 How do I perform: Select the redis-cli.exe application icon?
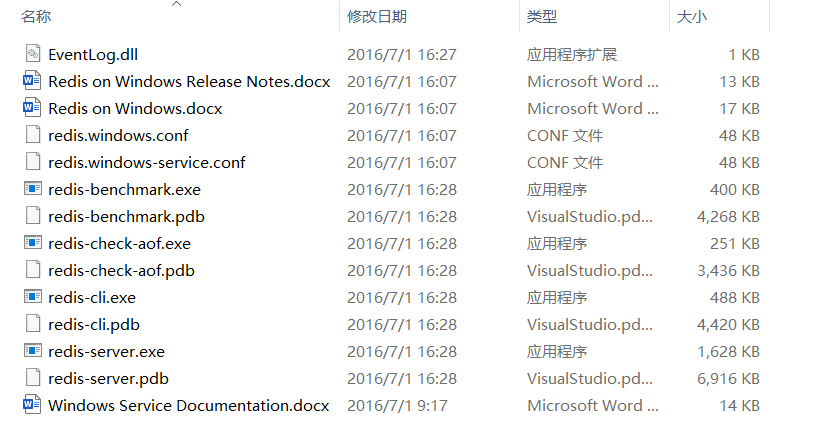click(33, 297)
